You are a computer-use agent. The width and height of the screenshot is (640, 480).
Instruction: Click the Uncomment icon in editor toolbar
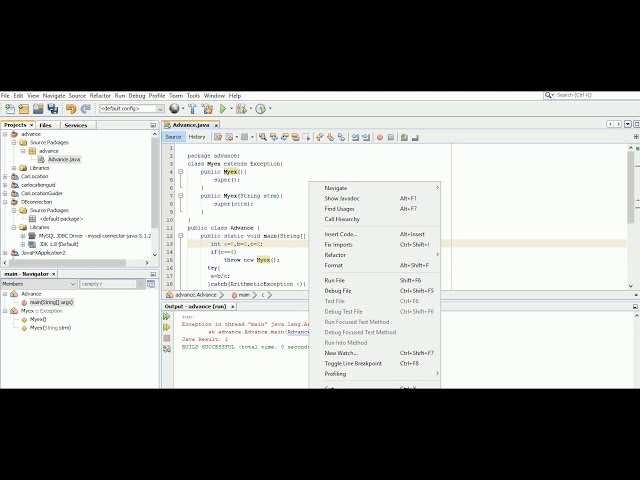click(415, 137)
